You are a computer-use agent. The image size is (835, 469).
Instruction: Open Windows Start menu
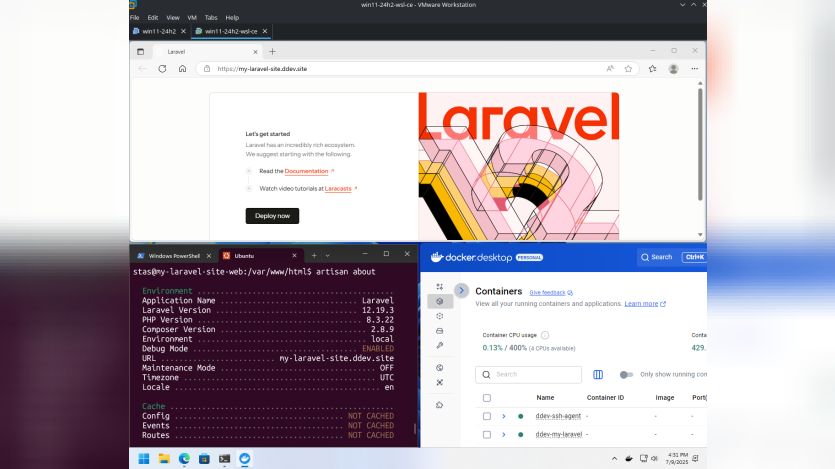pos(144,458)
